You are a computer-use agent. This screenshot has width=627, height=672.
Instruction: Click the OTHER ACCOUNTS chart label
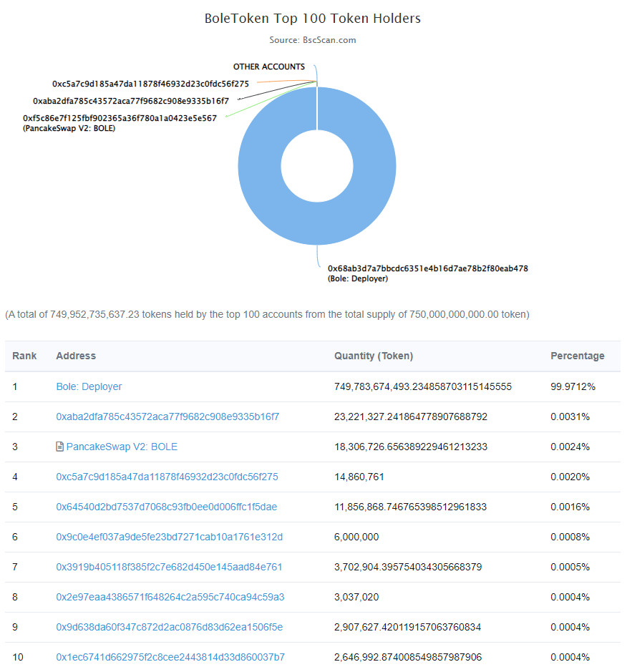pos(268,67)
